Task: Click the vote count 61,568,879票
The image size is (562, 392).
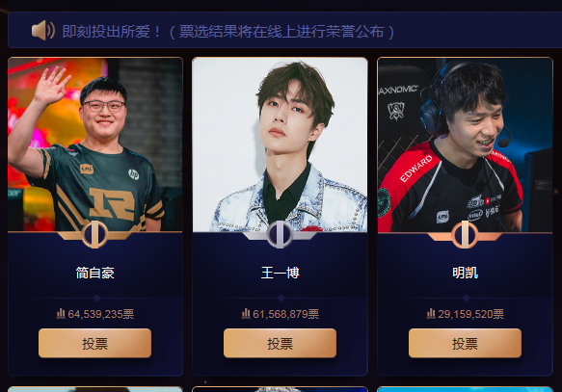Action: [x=285, y=314]
